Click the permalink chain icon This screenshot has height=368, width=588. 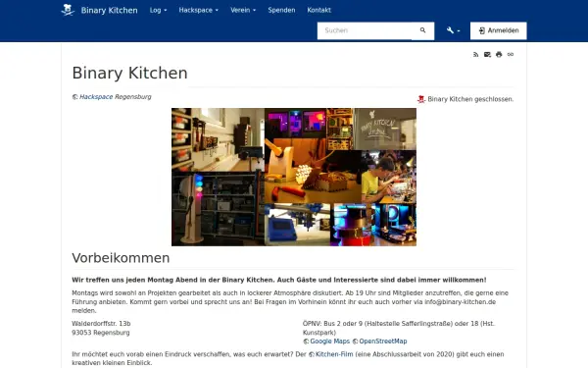[511, 54]
